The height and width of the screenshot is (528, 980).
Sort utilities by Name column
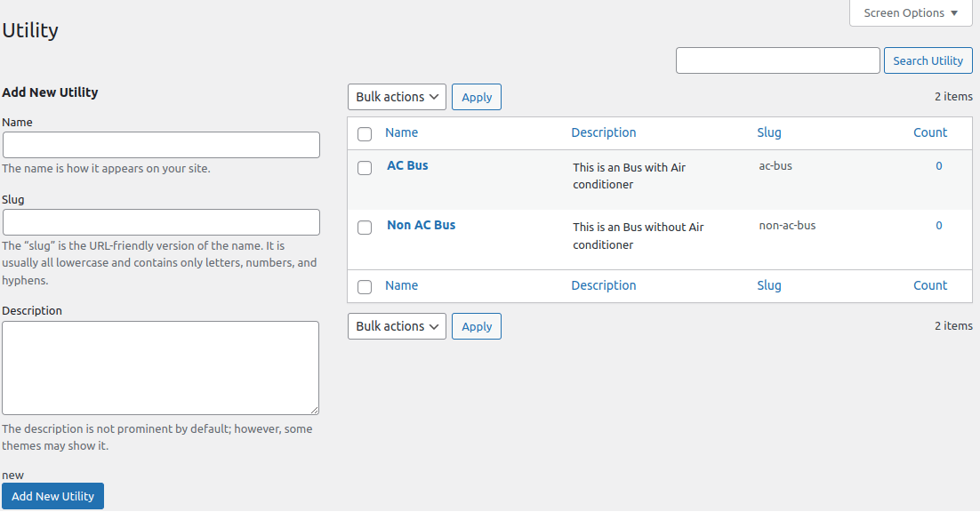[x=401, y=132]
